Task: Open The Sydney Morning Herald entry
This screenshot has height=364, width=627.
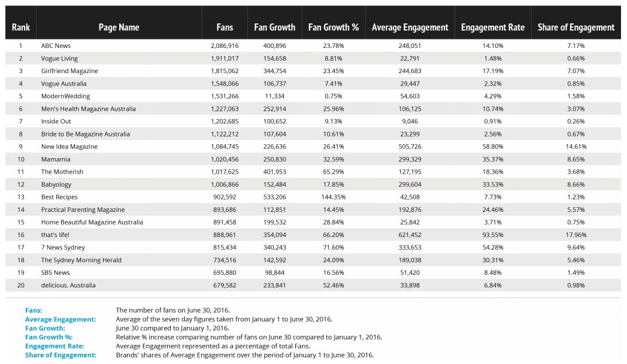Action: click(x=81, y=260)
